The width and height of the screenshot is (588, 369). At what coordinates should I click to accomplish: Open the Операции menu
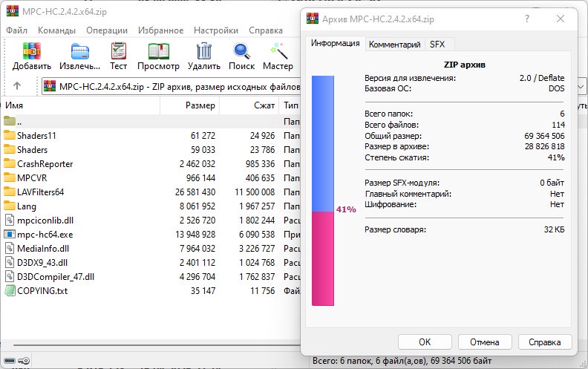(107, 30)
